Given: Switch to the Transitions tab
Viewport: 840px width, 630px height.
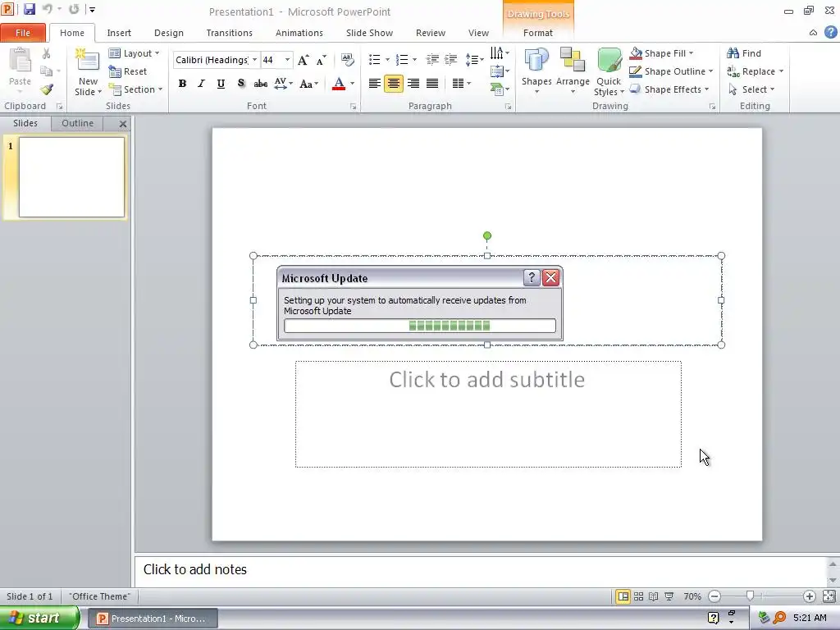Looking at the screenshot, I should (230, 33).
